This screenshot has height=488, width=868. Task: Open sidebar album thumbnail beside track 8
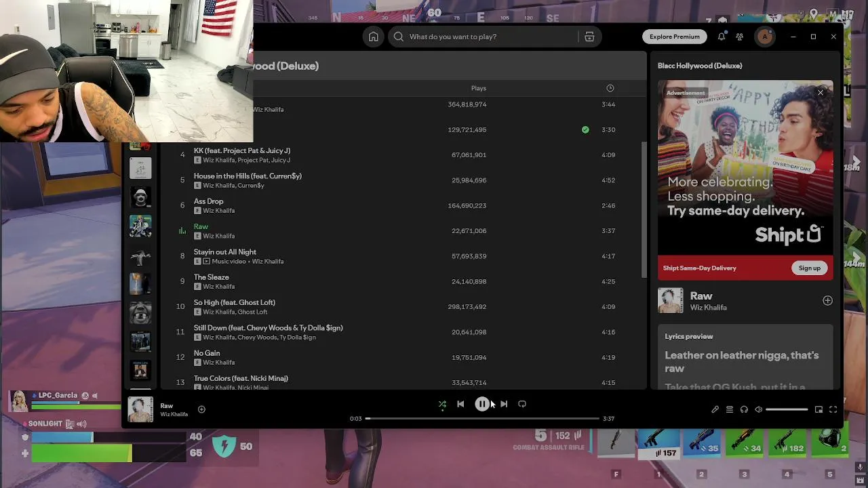coord(140,256)
